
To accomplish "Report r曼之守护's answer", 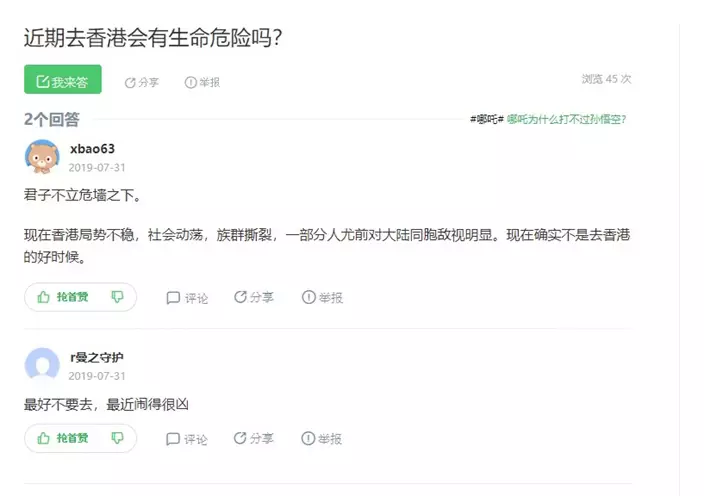I will click(322, 438).
